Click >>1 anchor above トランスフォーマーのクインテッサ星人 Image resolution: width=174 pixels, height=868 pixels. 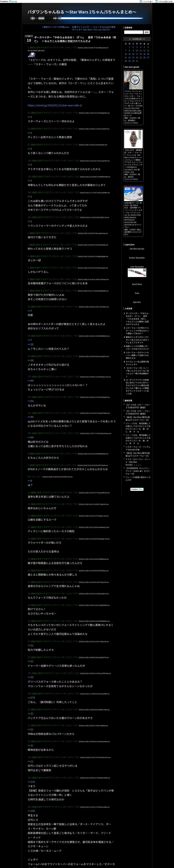tap(30, 221)
